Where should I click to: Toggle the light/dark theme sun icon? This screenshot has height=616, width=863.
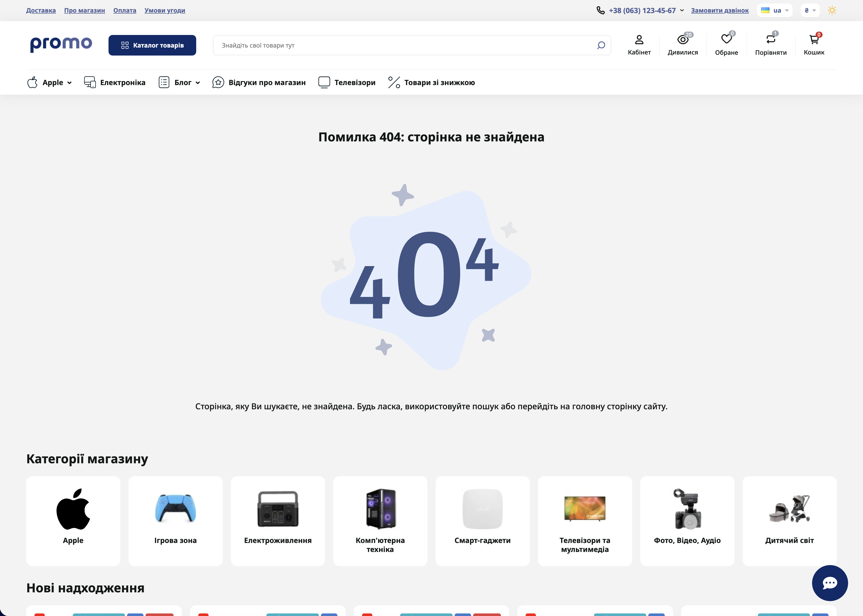tap(832, 10)
